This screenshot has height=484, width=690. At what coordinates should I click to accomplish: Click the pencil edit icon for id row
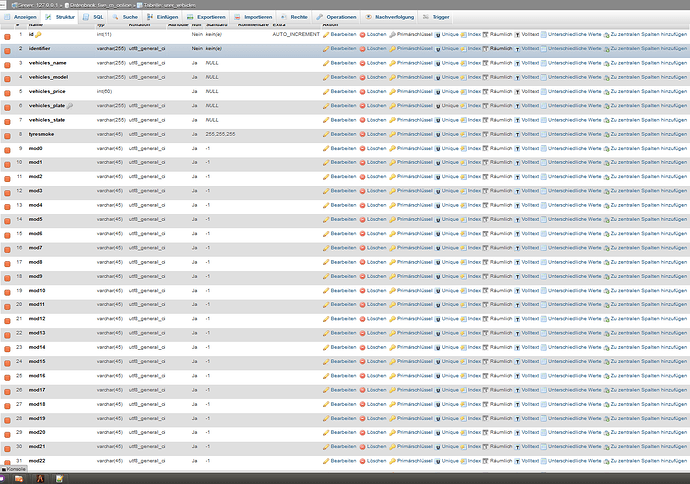click(326, 35)
